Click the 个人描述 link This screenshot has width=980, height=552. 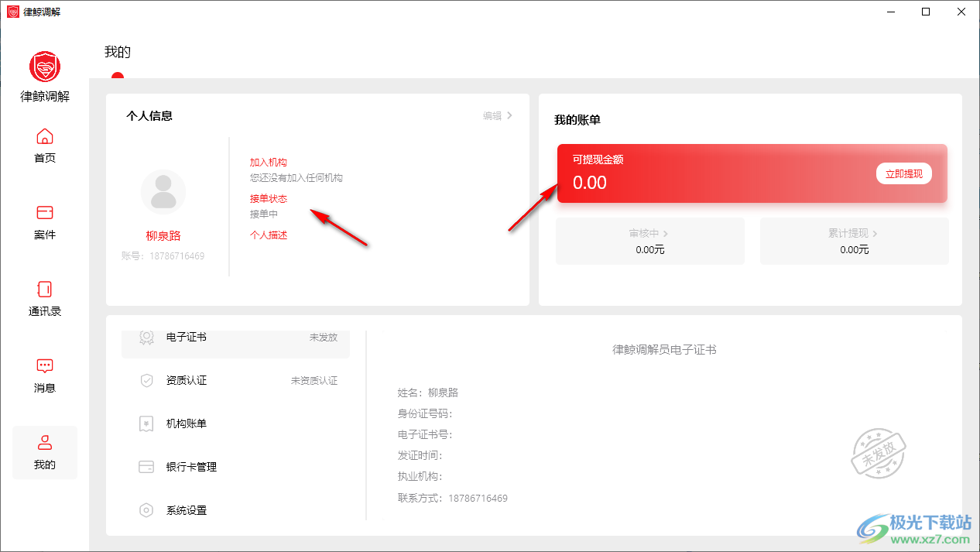pos(268,235)
